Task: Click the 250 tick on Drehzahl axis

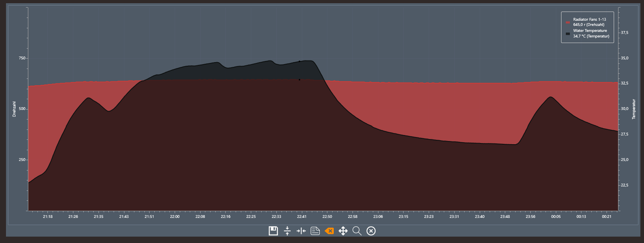Action: 22,160
